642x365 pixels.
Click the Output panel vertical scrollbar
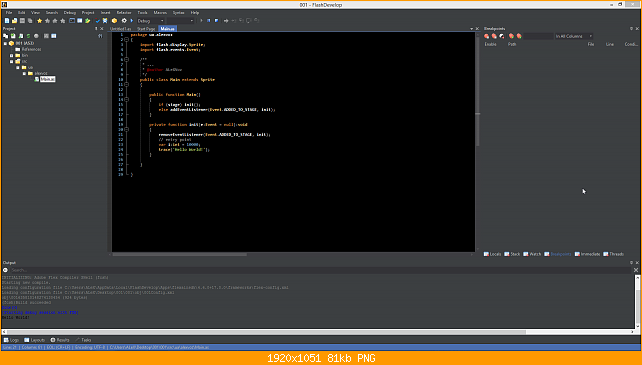637,301
